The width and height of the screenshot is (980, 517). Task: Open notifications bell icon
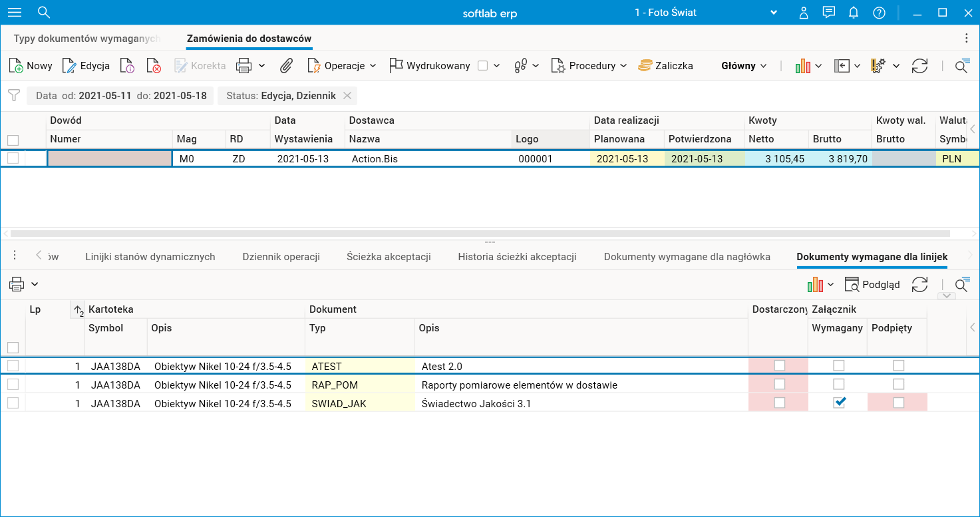click(854, 13)
